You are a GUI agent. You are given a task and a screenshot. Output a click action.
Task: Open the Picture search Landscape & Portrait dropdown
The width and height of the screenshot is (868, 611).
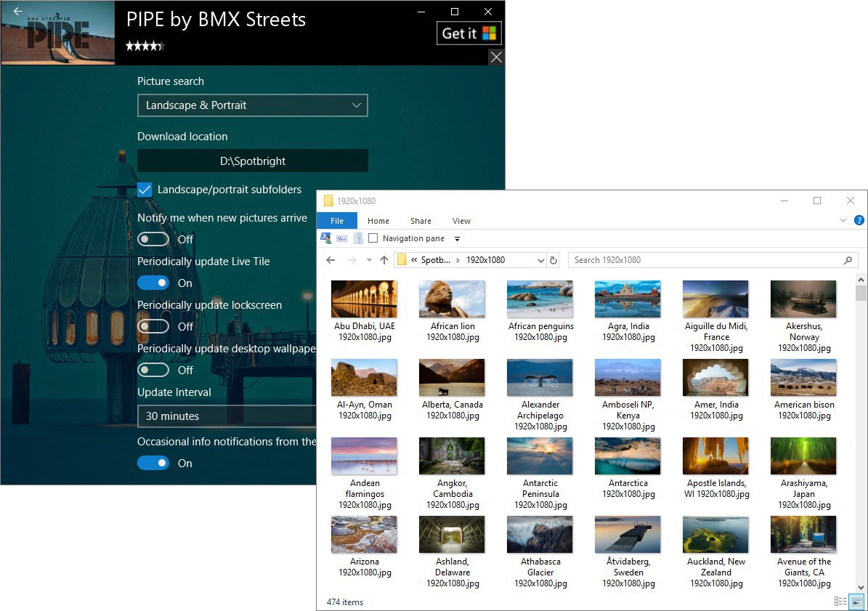click(x=253, y=105)
